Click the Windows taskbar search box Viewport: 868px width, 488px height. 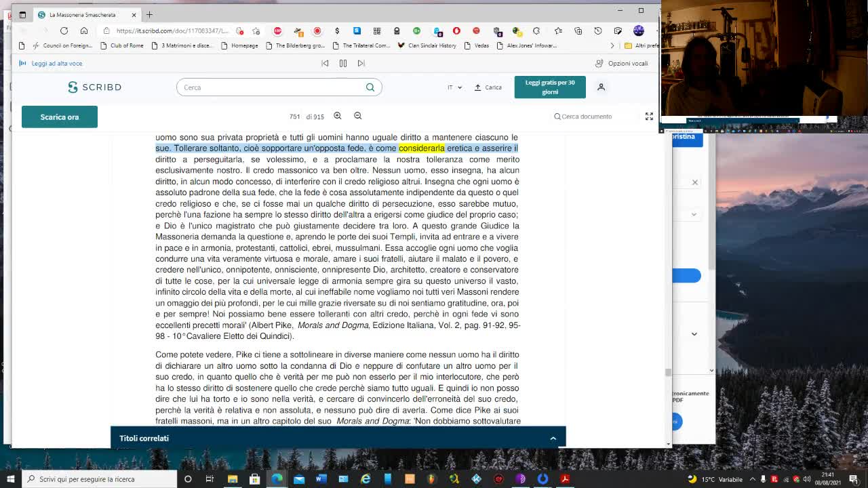(99, 479)
